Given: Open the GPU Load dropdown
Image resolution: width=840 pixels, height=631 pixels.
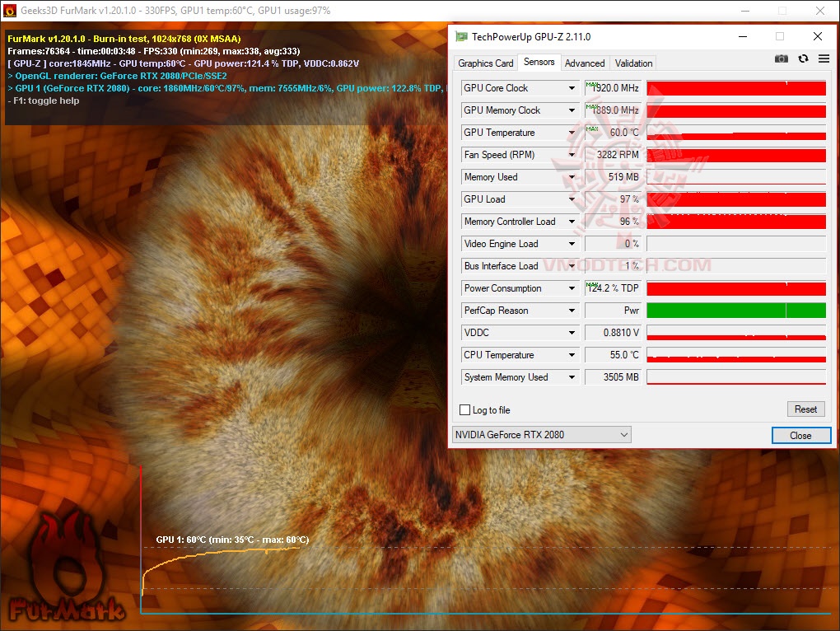Looking at the screenshot, I should tap(572, 199).
